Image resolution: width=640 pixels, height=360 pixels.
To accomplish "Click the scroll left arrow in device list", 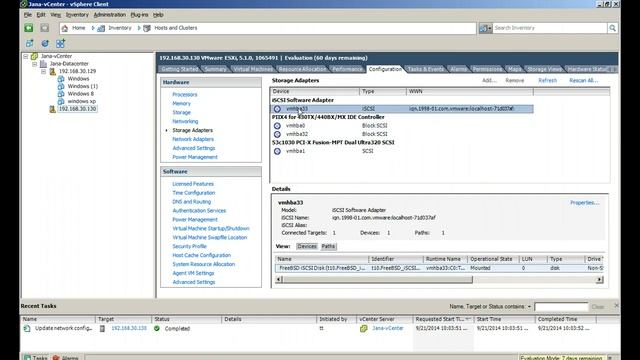I will (x=279, y=280).
